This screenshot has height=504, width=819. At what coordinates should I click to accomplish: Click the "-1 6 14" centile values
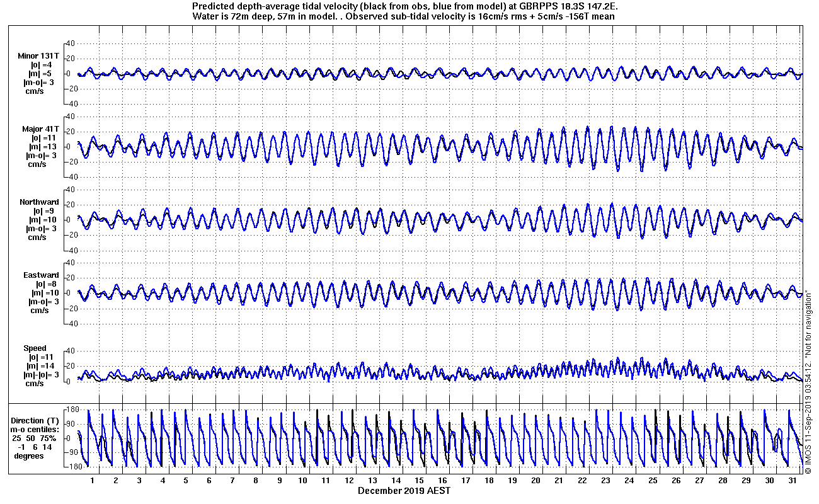[35, 447]
